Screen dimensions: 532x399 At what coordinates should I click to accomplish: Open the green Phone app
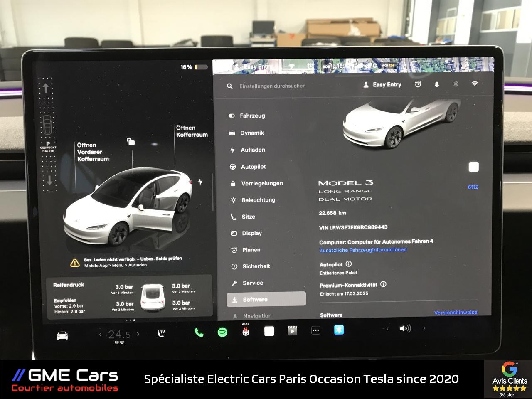pyautogui.click(x=199, y=332)
